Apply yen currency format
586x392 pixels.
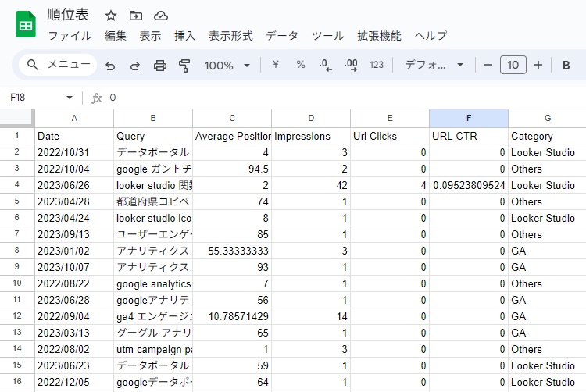[276, 65]
